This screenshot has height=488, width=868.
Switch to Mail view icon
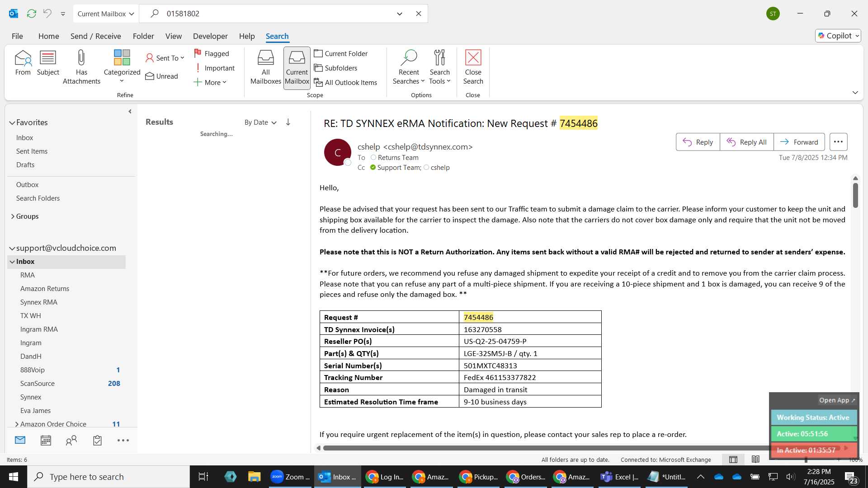point(20,440)
